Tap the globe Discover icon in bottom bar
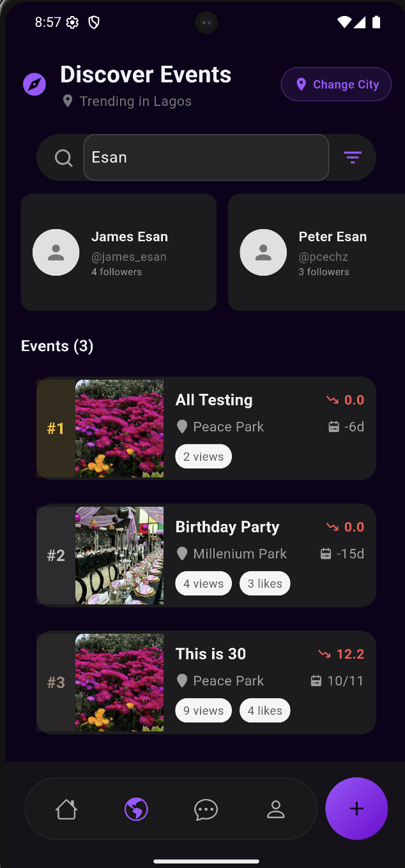 pyautogui.click(x=136, y=809)
